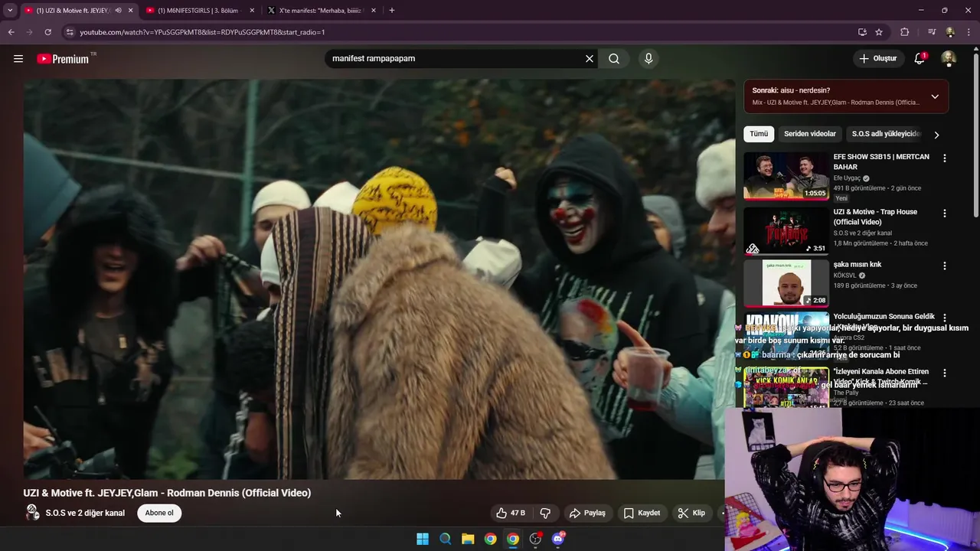Click the KÖKSVL channel name
Viewport: 980px width, 551px height.
pyautogui.click(x=845, y=275)
